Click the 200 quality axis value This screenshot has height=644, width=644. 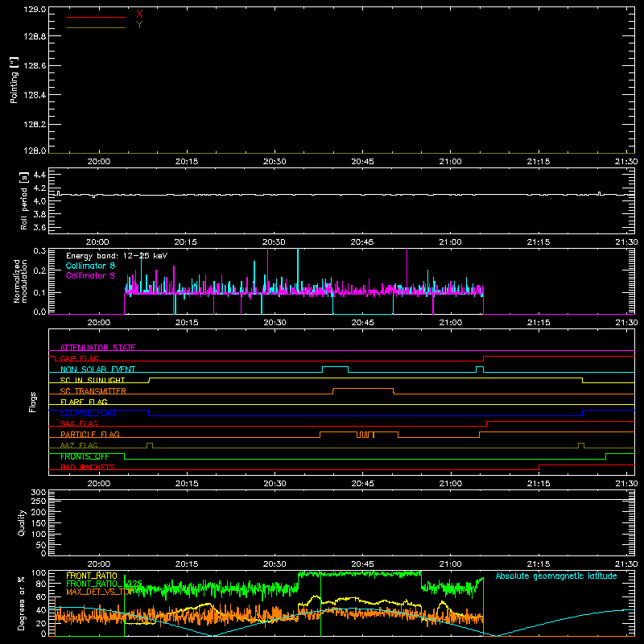pyautogui.click(x=39, y=512)
